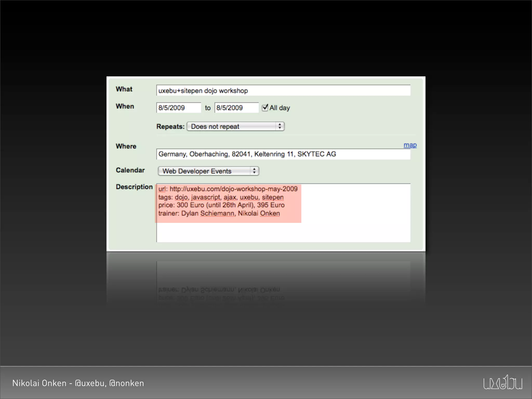The height and width of the screenshot is (399, 532).
Task: Click the start date field 8/5/2009
Action: click(x=178, y=108)
